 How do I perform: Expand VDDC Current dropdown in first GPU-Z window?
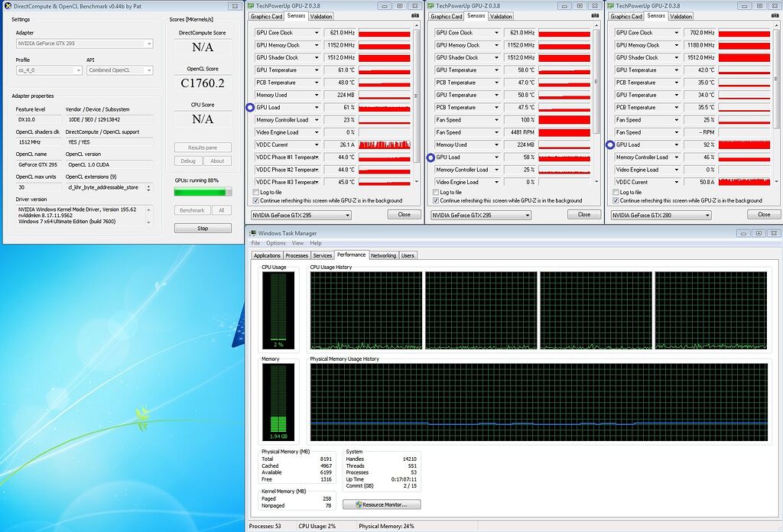[317, 144]
